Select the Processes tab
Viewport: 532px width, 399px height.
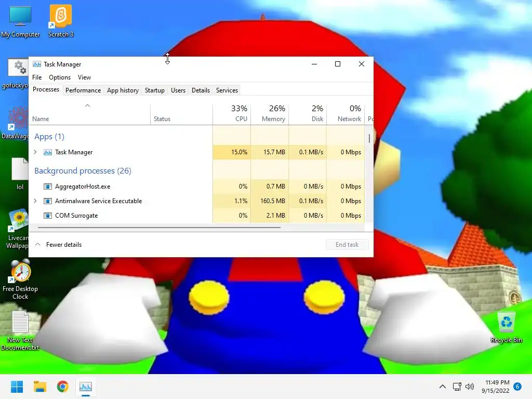coord(46,89)
